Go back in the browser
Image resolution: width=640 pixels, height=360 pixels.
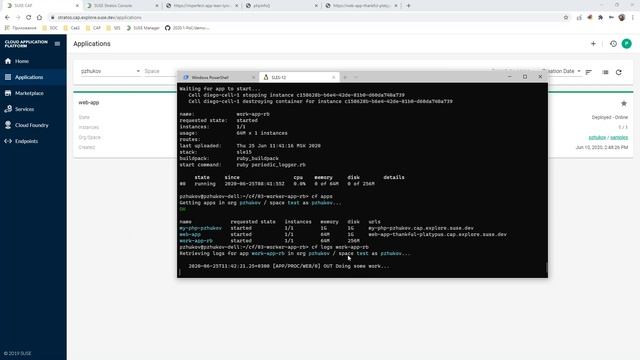coord(7,18)
